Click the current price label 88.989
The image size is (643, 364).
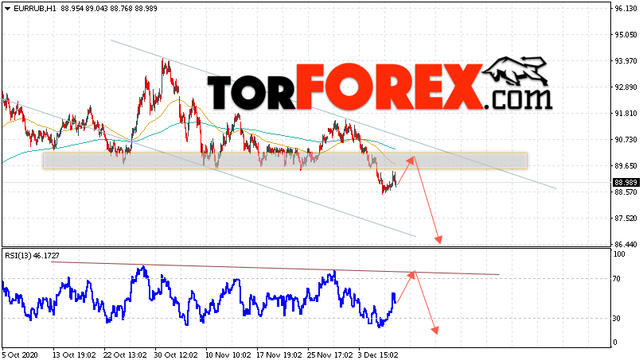tap(625, 183)
